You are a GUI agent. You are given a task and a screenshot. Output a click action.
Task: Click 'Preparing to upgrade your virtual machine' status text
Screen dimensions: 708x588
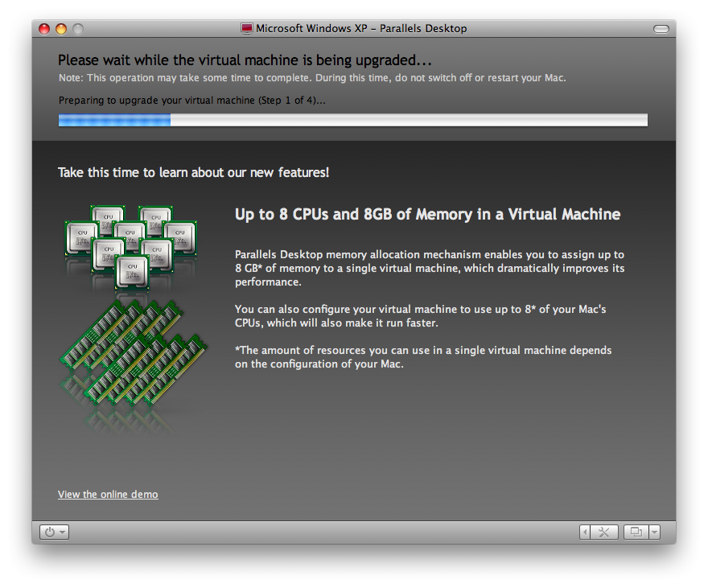click(x=192, y=101)
